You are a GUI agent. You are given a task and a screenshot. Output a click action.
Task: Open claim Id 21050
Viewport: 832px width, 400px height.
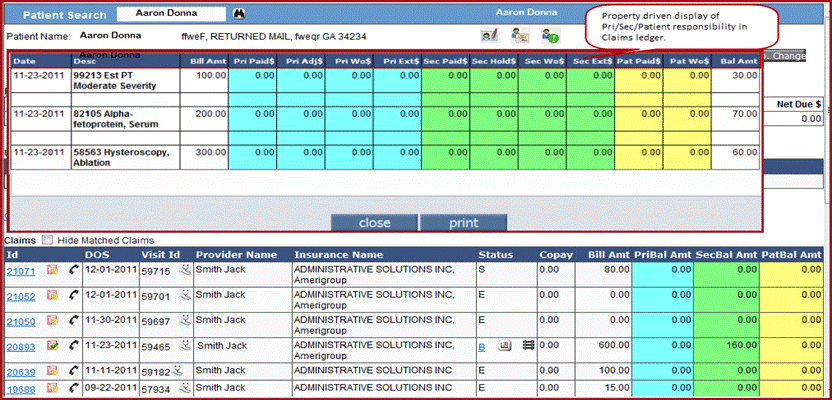21,321
